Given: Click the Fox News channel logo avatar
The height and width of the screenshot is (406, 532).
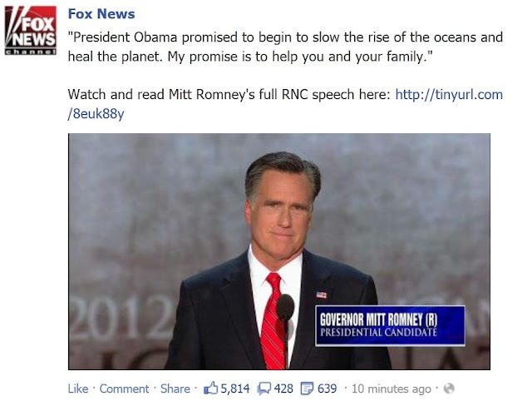Looking at the screenshot, I should [31, 31].
